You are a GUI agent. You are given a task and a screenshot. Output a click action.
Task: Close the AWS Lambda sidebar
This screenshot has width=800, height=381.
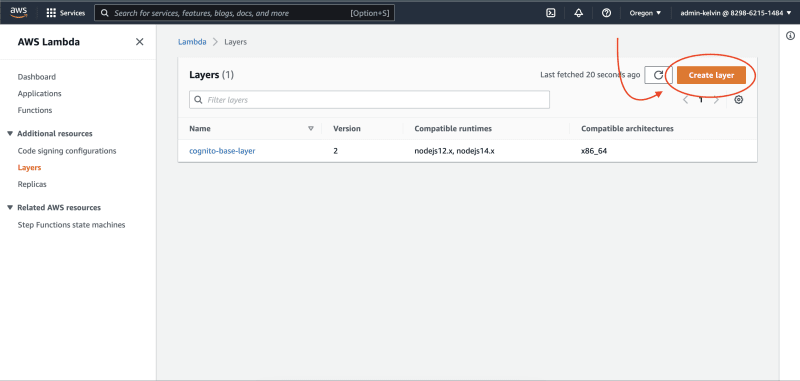[139, 42]
